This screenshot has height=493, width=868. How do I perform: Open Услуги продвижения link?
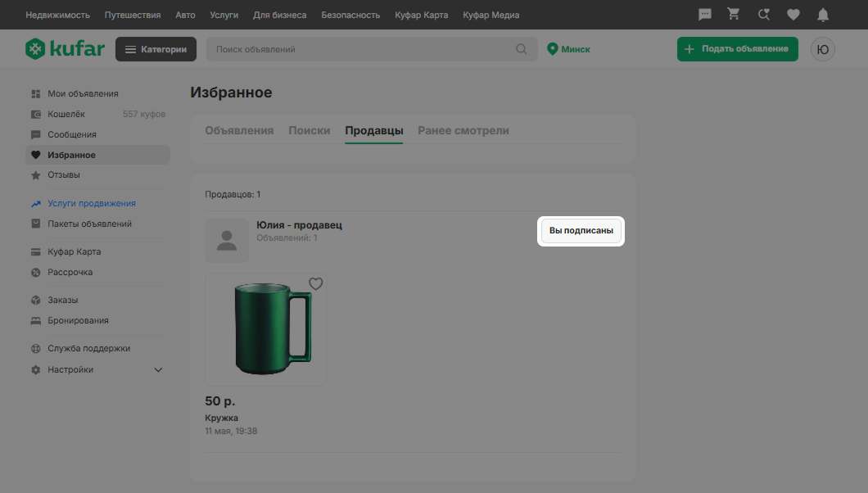click(92, 203)
